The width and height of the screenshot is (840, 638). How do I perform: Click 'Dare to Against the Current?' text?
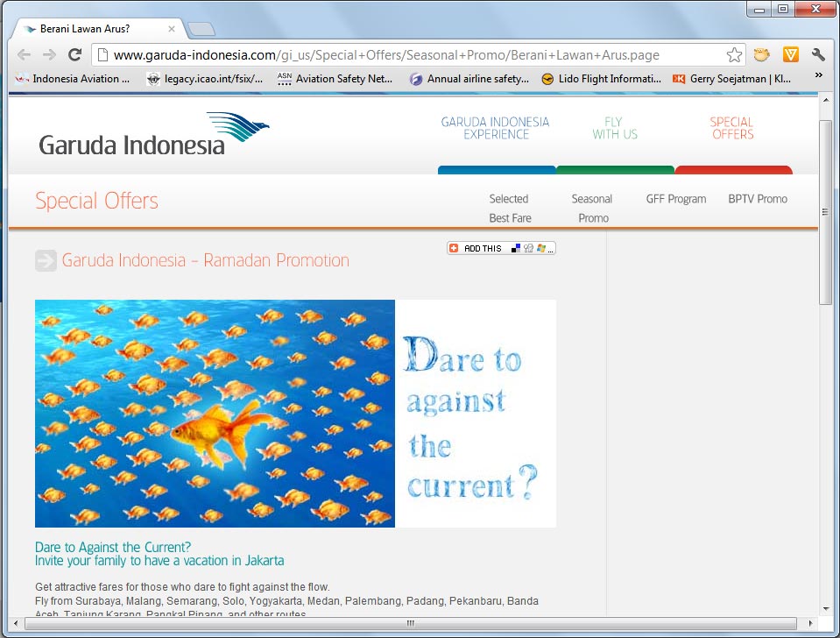coord(112,547)
